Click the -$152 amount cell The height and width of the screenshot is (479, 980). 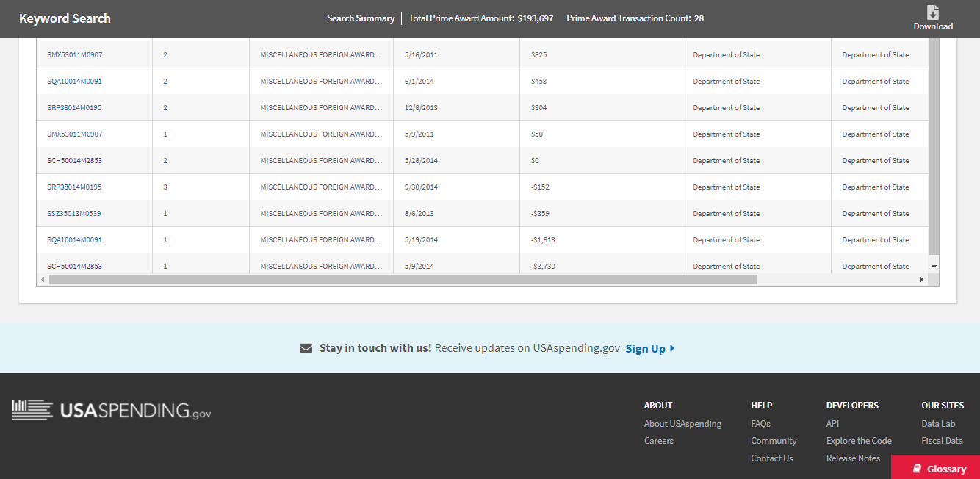click(x=600, y=187)
